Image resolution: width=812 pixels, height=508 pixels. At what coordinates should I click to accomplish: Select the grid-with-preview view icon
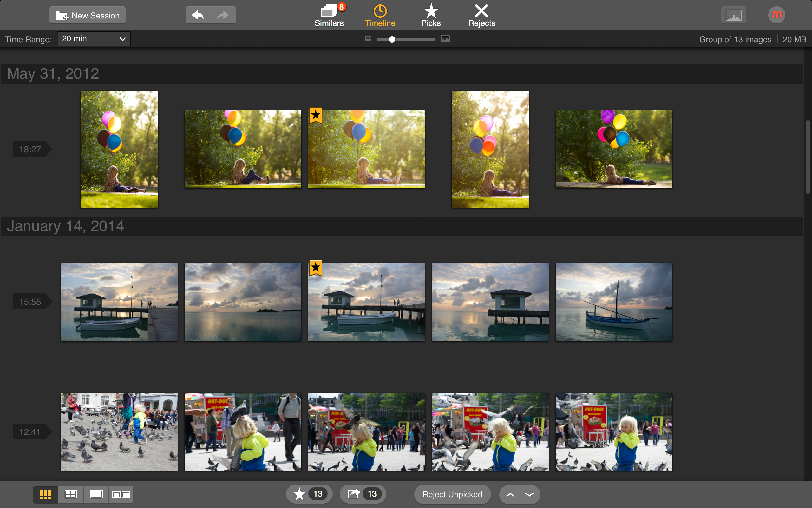tap(71, 495)
